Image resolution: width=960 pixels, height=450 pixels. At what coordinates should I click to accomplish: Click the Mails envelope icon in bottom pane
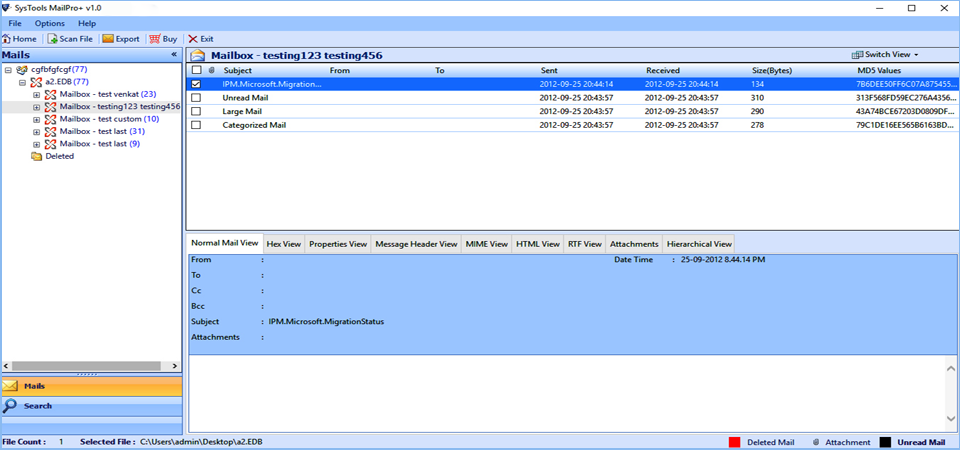coord(10,386)
